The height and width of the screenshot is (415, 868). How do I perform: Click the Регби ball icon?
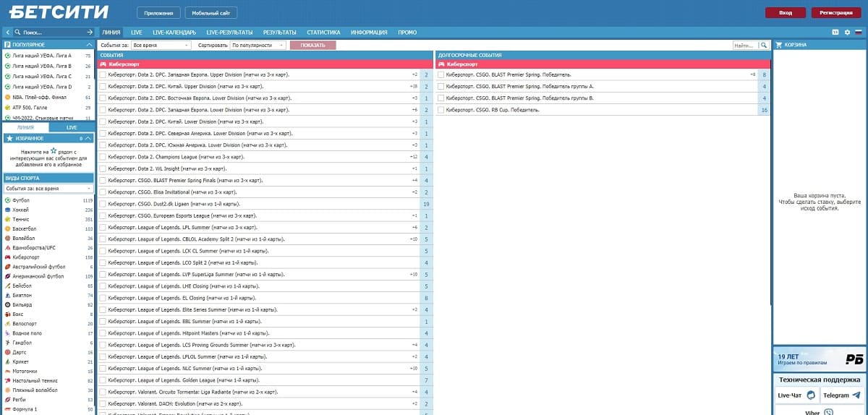8,399
